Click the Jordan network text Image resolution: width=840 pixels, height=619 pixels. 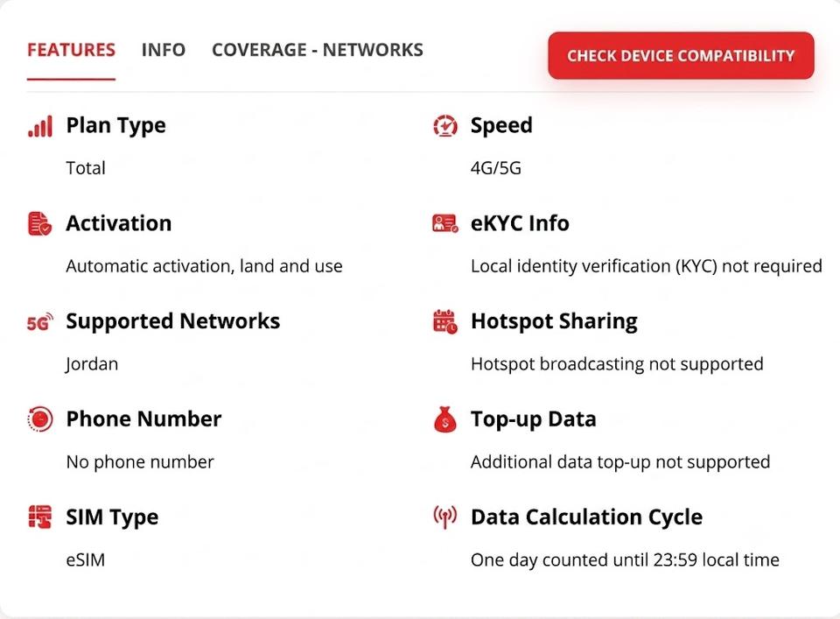(92, 364)
